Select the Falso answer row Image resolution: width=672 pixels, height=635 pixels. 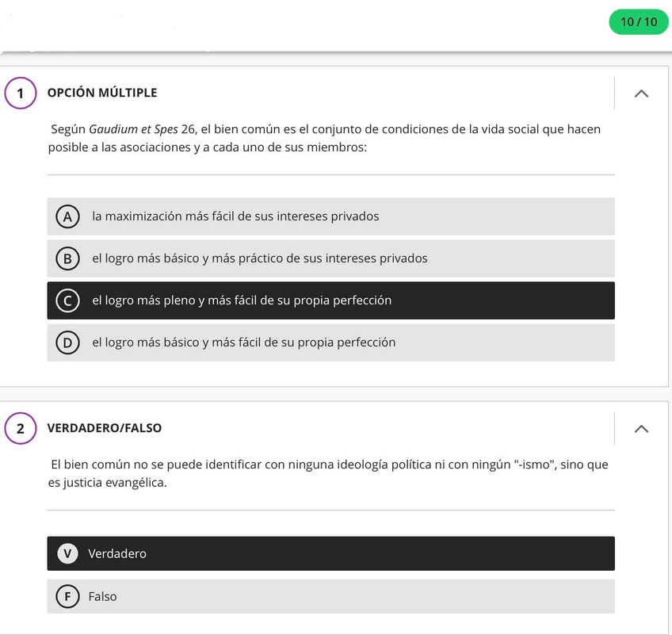click(x=330, y=596)
